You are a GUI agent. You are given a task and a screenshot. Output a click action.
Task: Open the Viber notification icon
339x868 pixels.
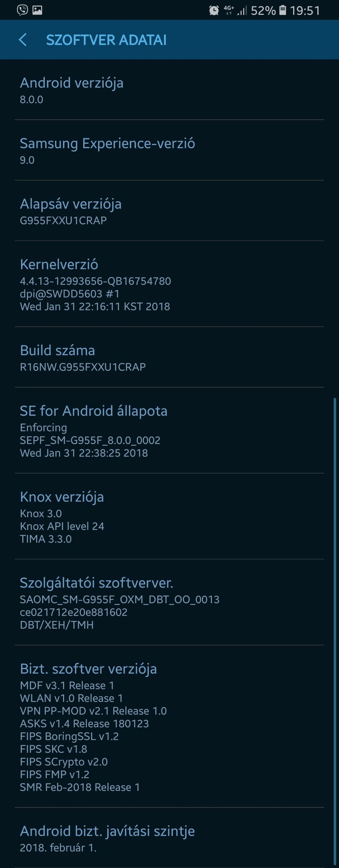click(22, 10)
